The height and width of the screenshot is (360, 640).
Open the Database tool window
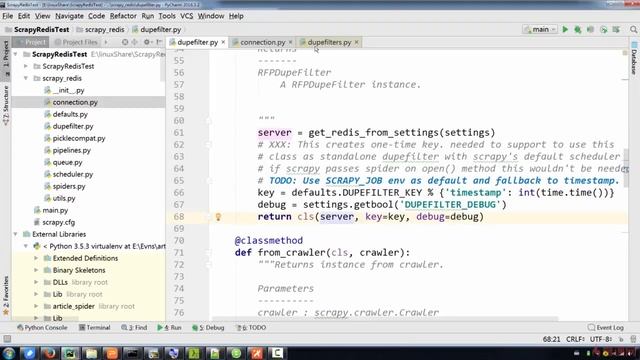point(634,58)
